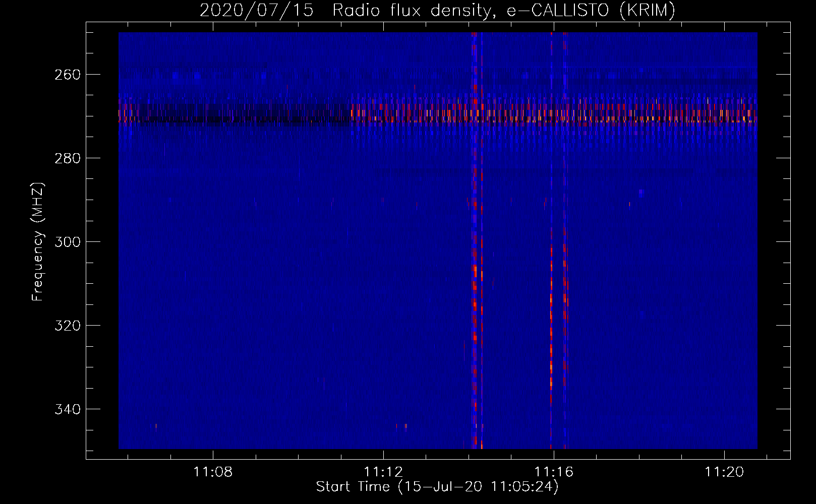Click the 'Frequency (MHZ)' axis label
816x504 pixels.
click(38, 241)
